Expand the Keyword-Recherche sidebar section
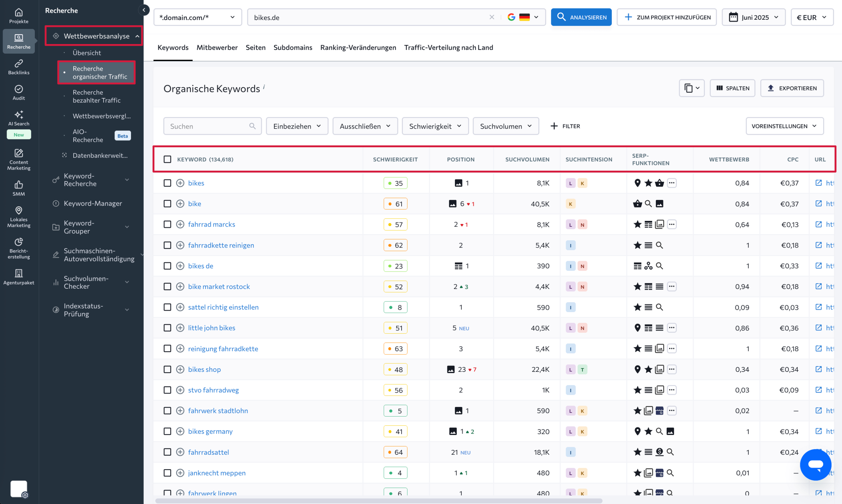The image size is (842, 504). click(92, 180)
